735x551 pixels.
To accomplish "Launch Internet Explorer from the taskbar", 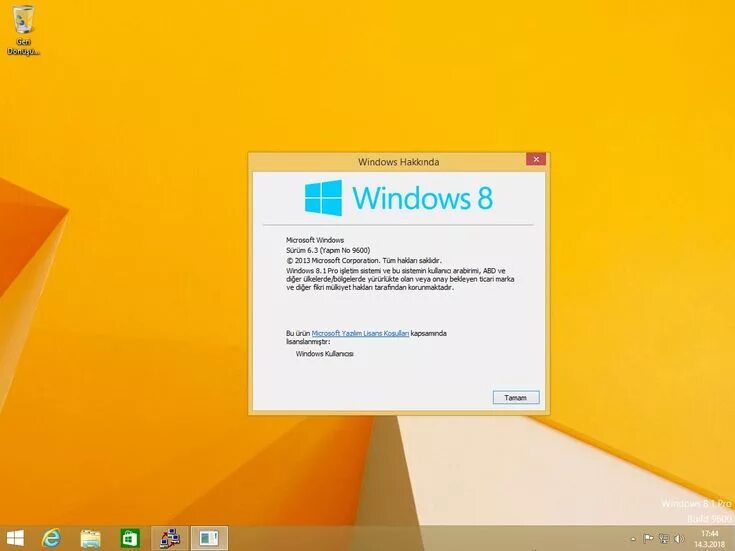I will [x=51, y=538].
